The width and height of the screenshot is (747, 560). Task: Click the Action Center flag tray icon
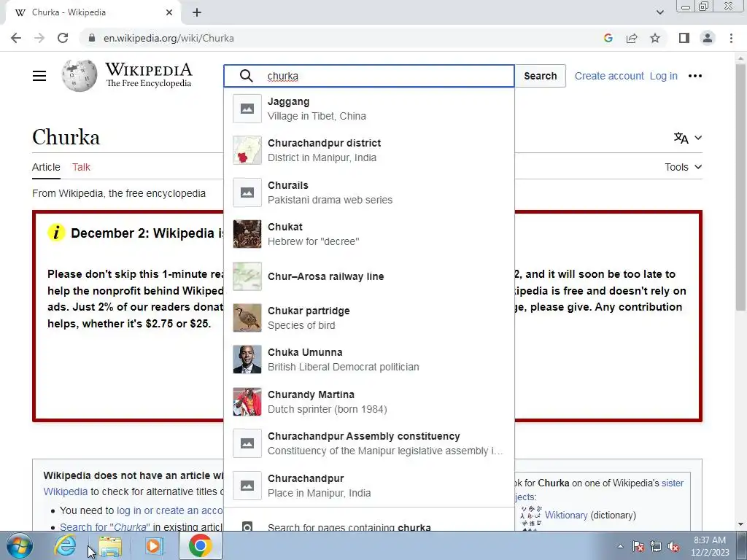coord(638,547)
